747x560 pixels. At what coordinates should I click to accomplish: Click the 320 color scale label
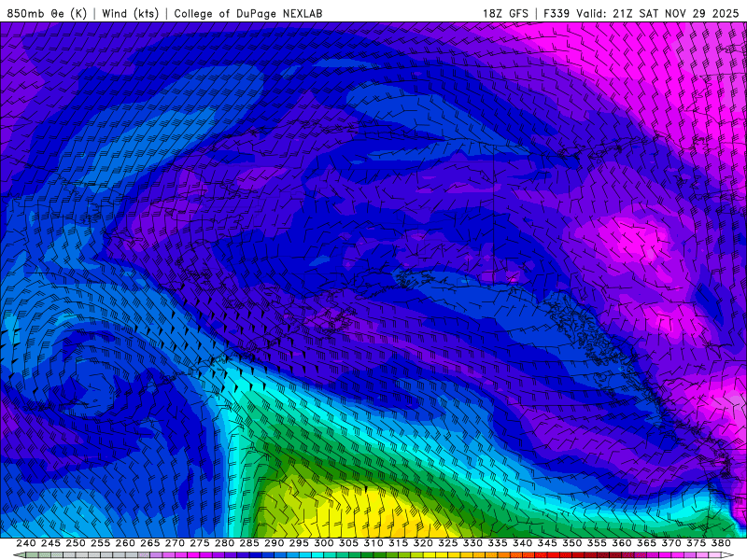[x=423, y=543]
